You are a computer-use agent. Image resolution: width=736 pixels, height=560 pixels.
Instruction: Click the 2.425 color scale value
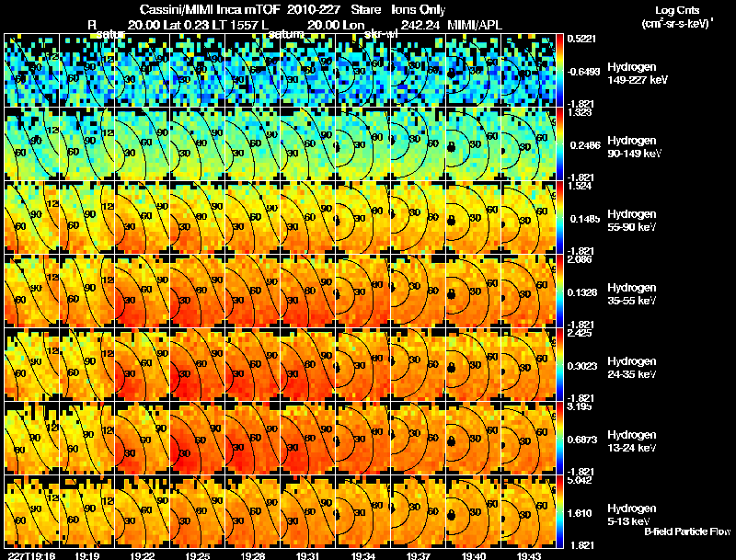point(580,333)
